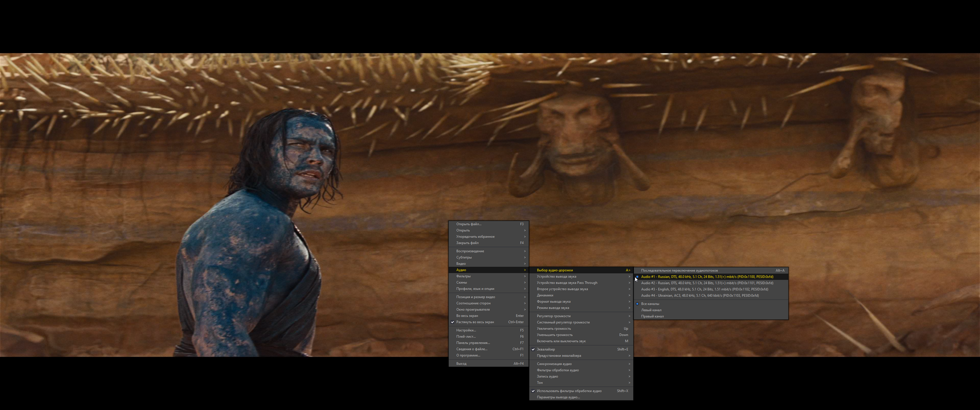Open 'Синхронизация аудио' submenu

(581, 364)
